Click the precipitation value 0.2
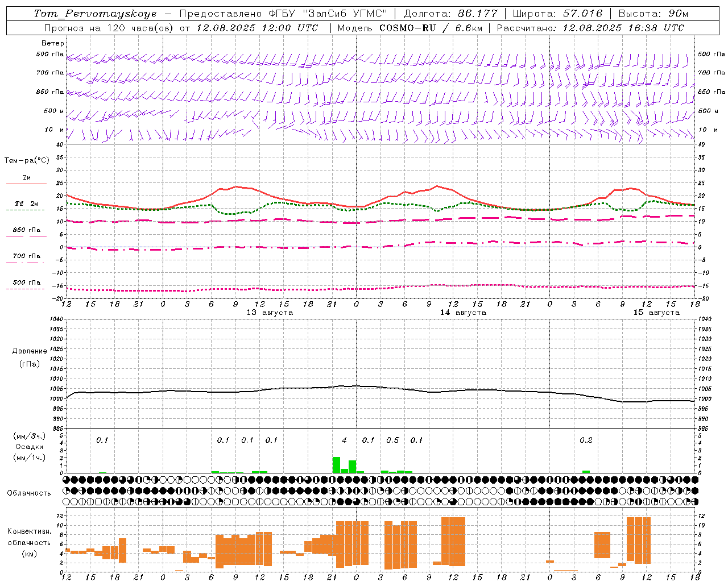Viewport: 728px width, 582px height. coord(586,440)
